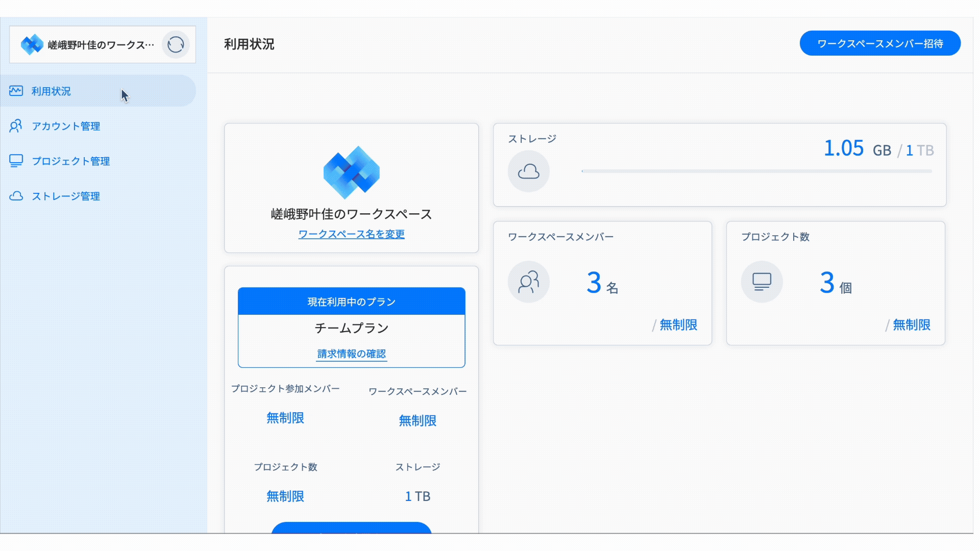Screen dimensions: 980x551
Task: Click the workspace logo in sidebar header
Action: [x=32, y=45]
